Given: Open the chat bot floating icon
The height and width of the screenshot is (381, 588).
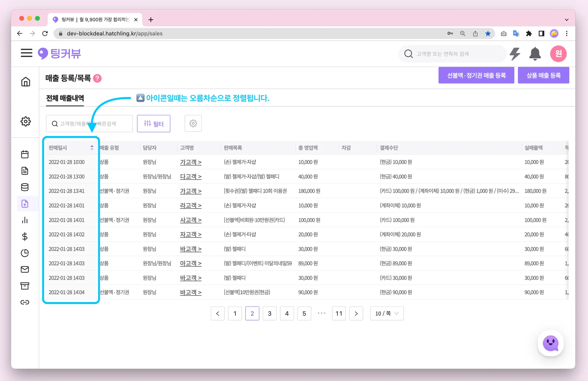Looking at the screenshot, I should 550,343.
